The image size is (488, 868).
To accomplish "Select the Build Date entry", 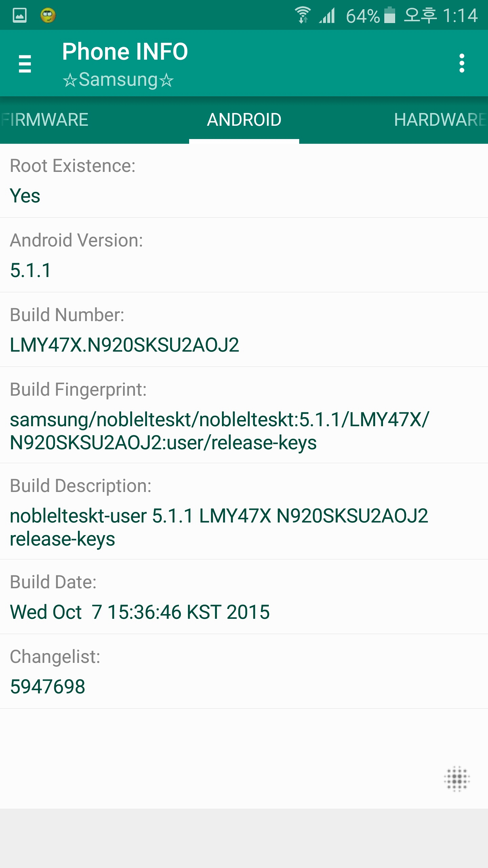I will 244,597.
